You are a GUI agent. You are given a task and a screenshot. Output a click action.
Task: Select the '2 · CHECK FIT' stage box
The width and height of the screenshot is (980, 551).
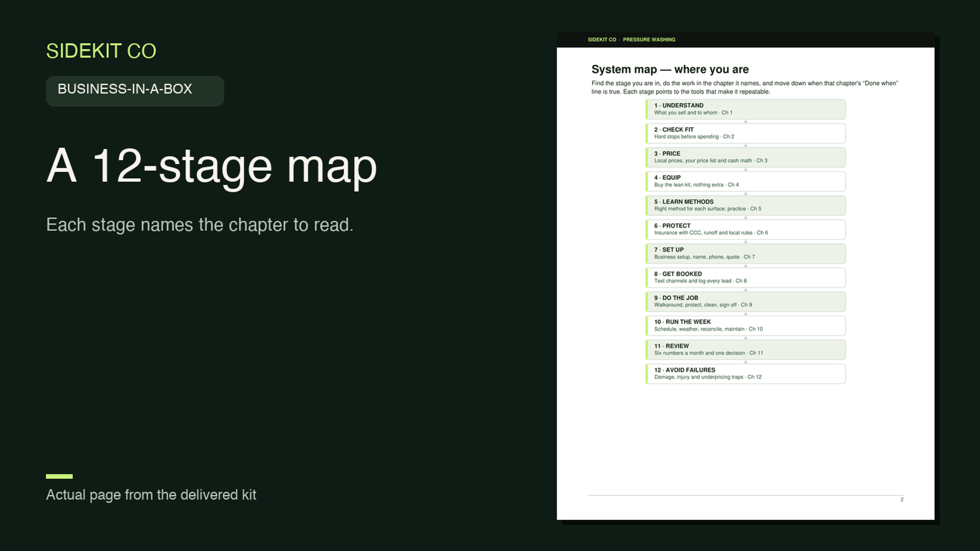click(745, 133)
